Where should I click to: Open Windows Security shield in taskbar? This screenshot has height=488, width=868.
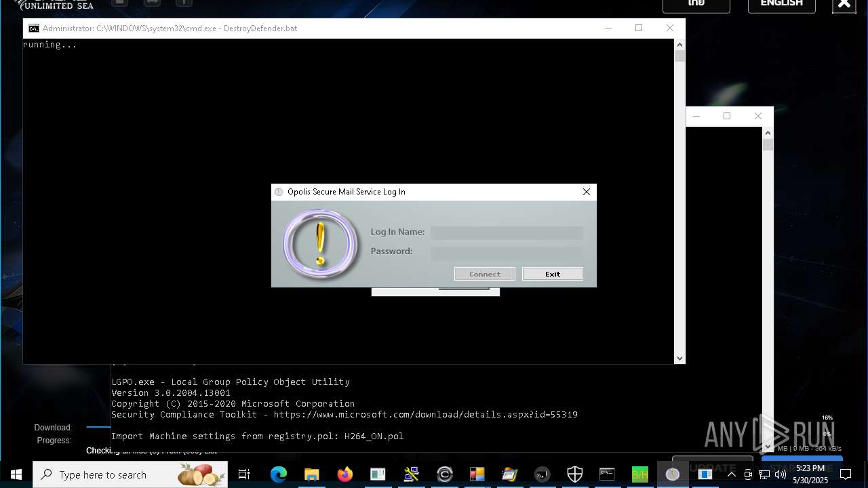tap(575, 474)
